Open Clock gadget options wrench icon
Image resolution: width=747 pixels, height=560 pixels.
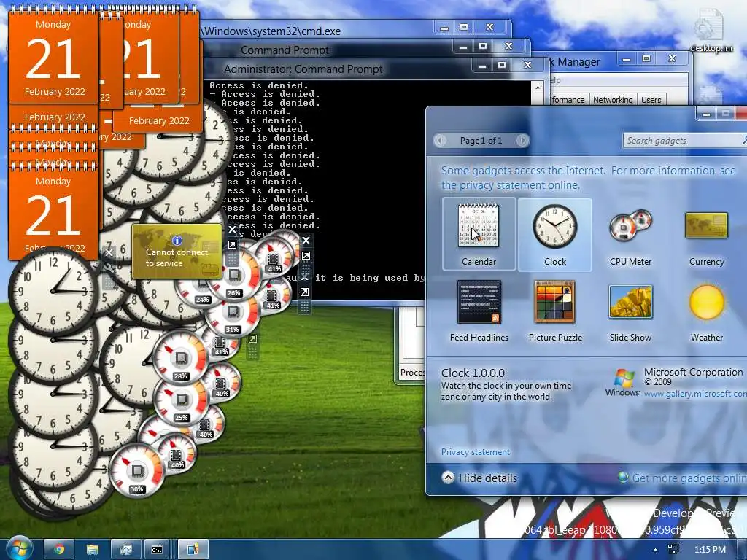[109, 268]
